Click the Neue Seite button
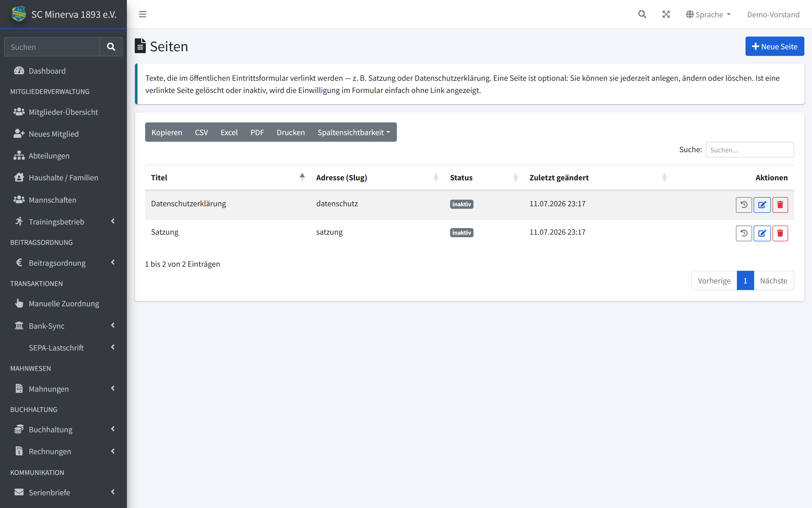812x508 pixels. pyautogui.click(x=774, y=46)
